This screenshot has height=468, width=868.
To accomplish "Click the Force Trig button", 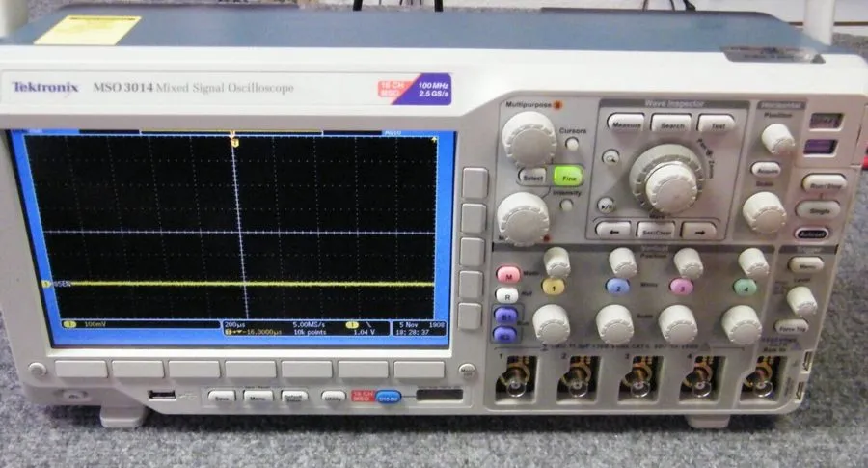I will pos(791,327).
